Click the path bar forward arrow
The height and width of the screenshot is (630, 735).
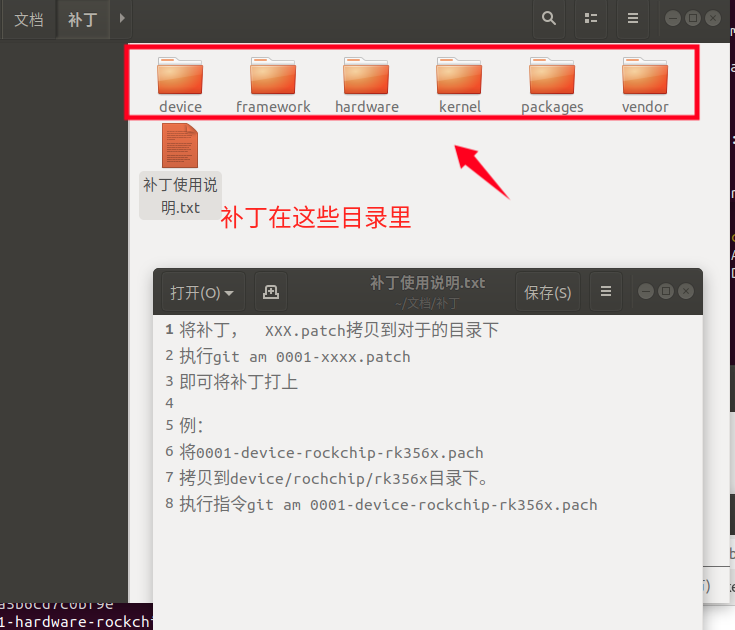(x=121, y=19)
